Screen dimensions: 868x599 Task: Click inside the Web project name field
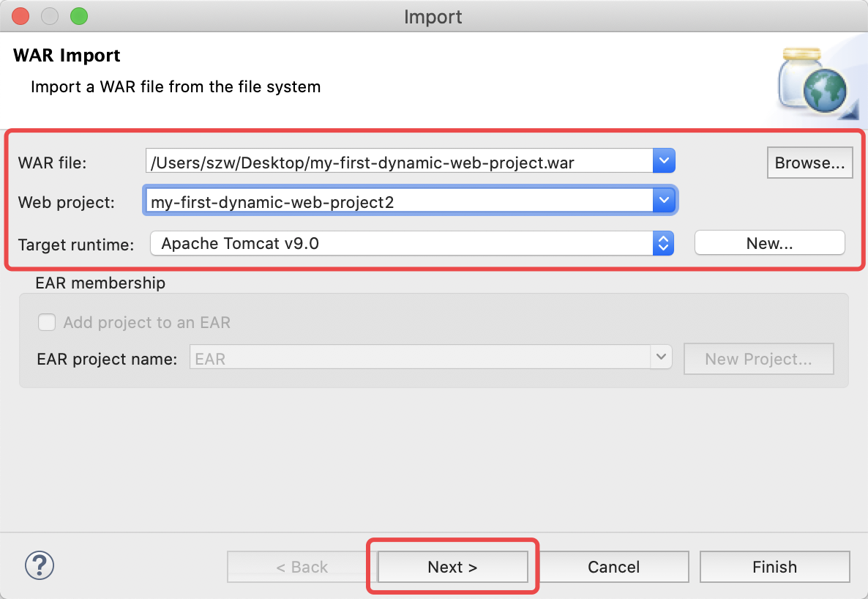pyautogui.click(x=398, y=201)
